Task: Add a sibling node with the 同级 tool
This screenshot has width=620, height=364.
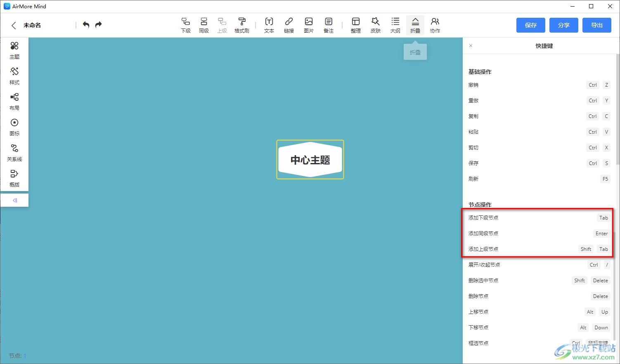Action: [204, 25]
